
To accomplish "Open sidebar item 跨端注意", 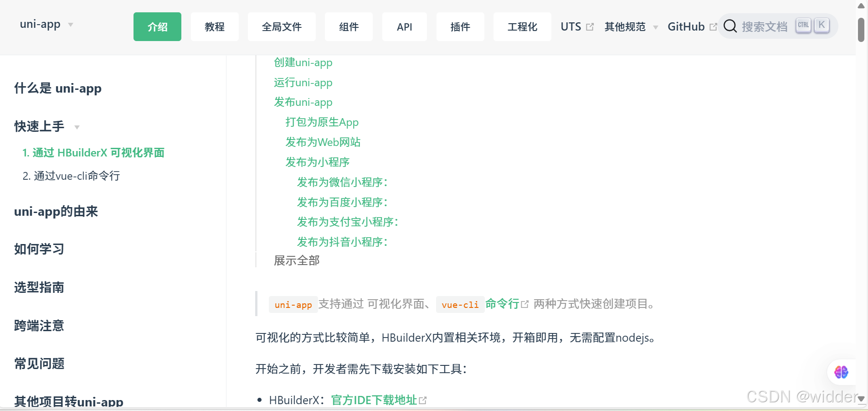I will [39, 326].
